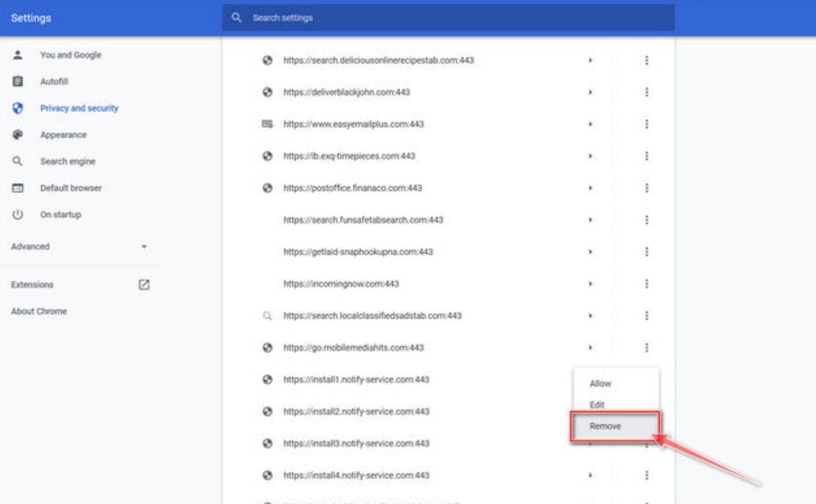This screenshot has height=504, width=816.
Task: Click the Privacy and security shield icon
Action: click(x=18, y=108)
